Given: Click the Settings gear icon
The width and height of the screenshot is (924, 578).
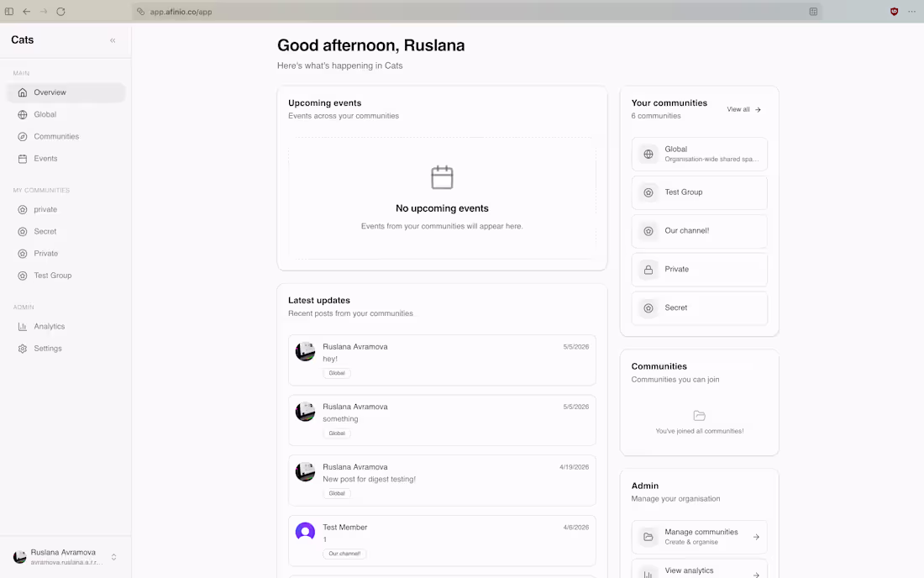Looking at the screenshot, I should (x=23, y=348).
